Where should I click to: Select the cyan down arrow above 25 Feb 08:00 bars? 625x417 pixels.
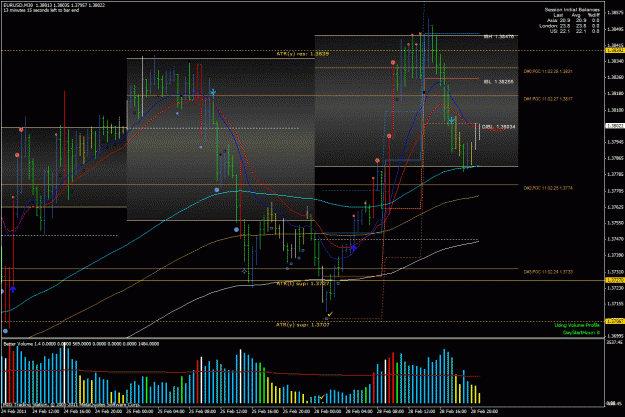pos(213,92)
